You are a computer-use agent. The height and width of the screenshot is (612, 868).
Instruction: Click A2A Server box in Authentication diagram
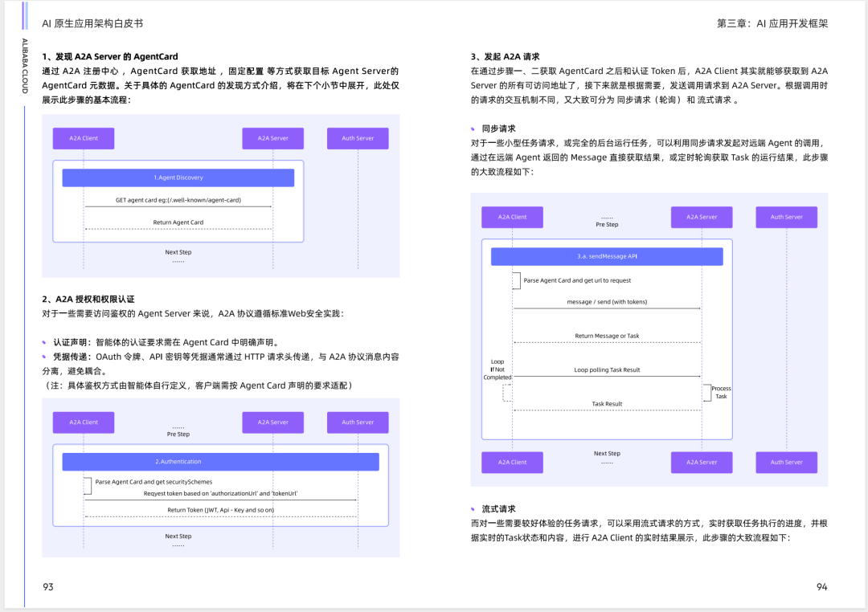pyautogui.click(x=273, y=422)
